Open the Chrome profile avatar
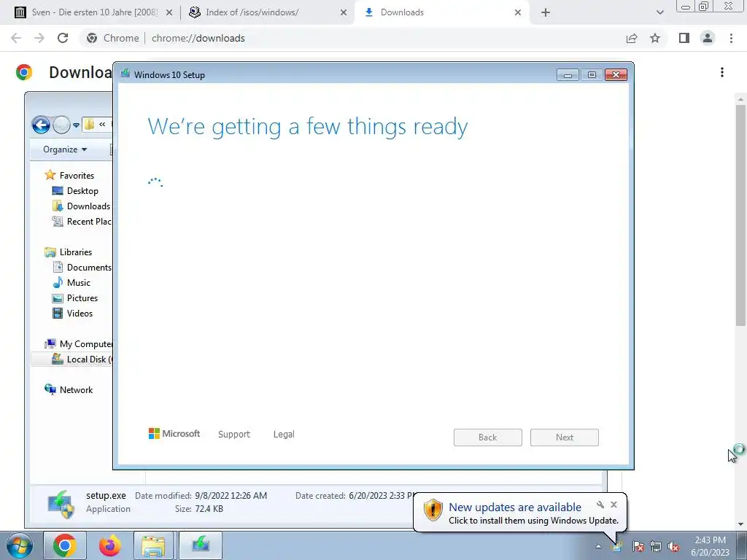 [708, 38]
